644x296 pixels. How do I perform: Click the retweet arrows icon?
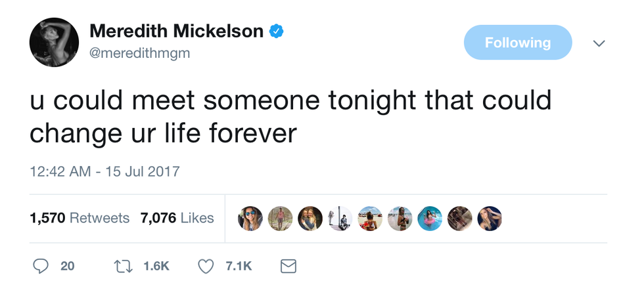pos(124,266)
